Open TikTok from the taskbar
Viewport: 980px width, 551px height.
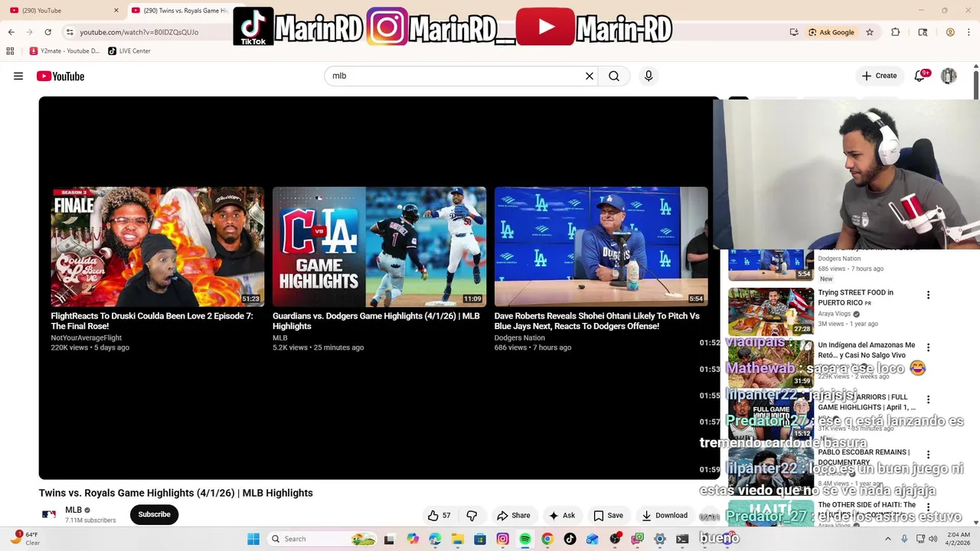(570, 539)
